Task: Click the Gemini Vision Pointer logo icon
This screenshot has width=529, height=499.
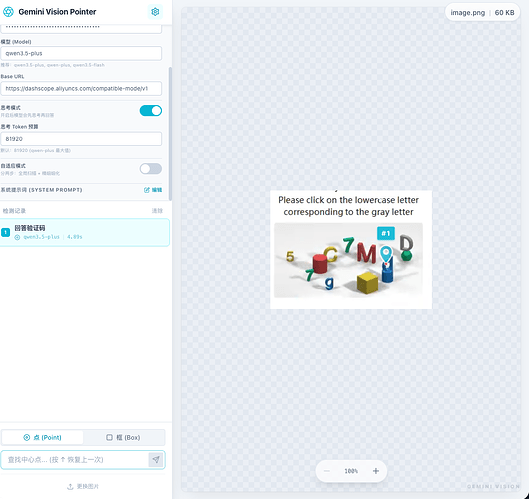Action: pos(8,12)
